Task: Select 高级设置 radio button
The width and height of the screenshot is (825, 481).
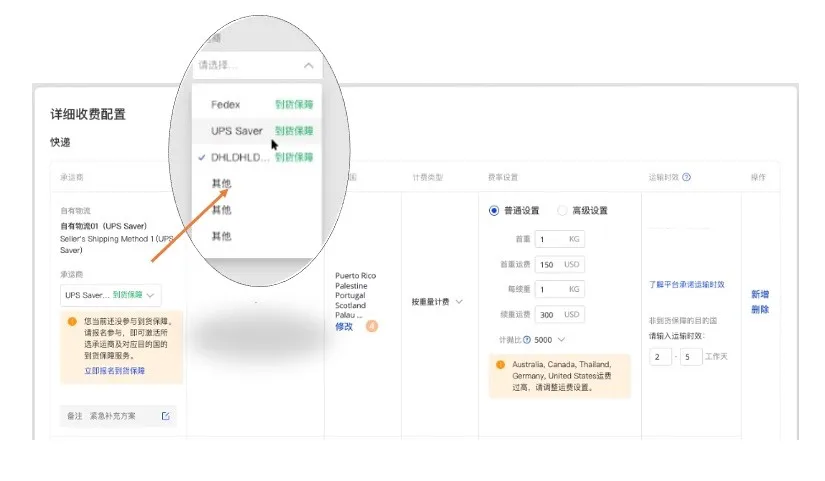Action: click(x=562, y=211)
